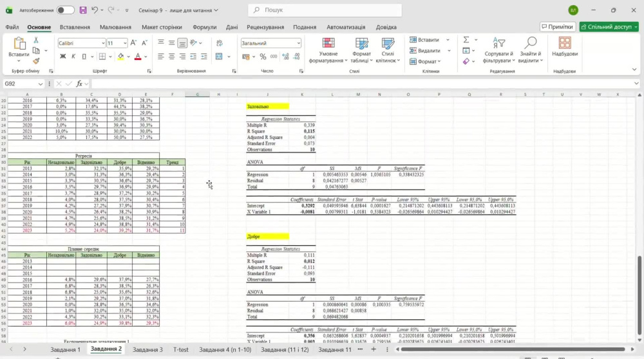
Task: Add new sheet with plus button
Action: (374, 349)
